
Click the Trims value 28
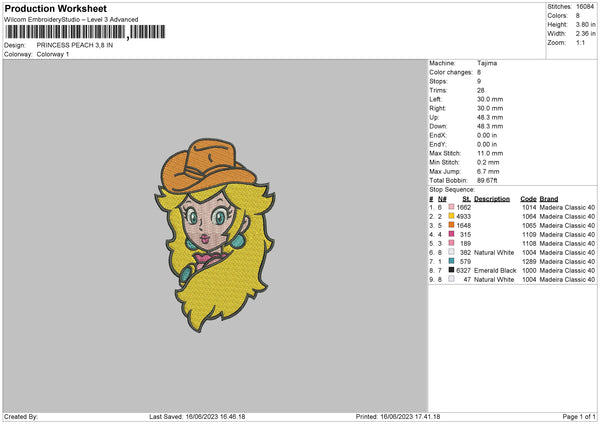point(481,90)
